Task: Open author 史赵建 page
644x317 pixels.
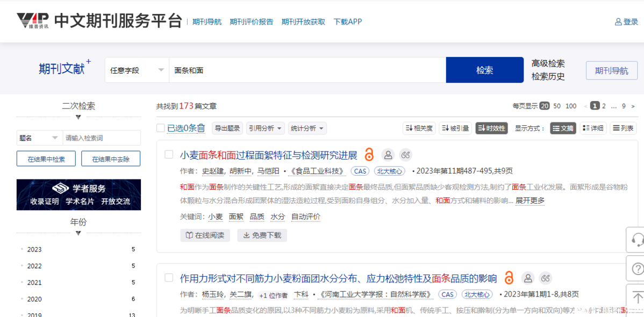Action: tap(213, 171)
